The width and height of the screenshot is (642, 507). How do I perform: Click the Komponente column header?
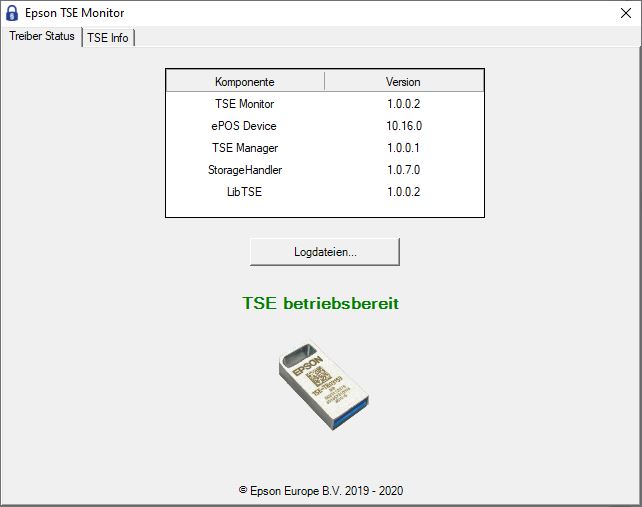click(245, 82)
